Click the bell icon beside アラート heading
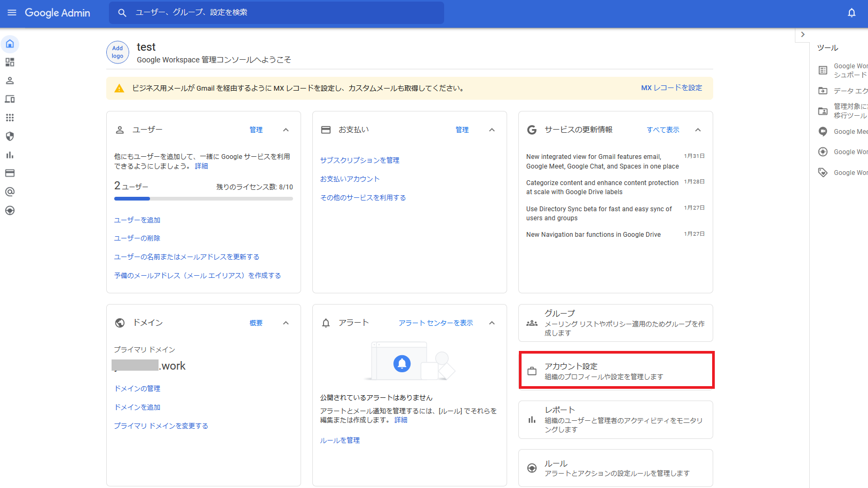Viewport: 868px width, 488px height. pos(326,323)
